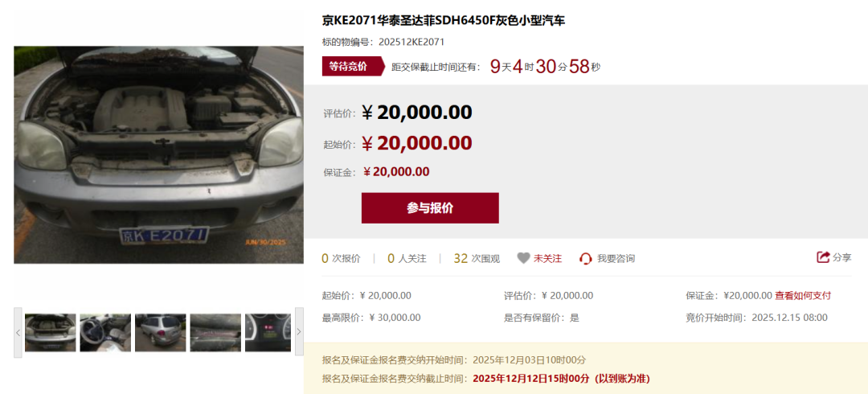Click the 参与报价 button
Image resolution: width=868 pixels, height=394 pixels.
coord(430,207)
